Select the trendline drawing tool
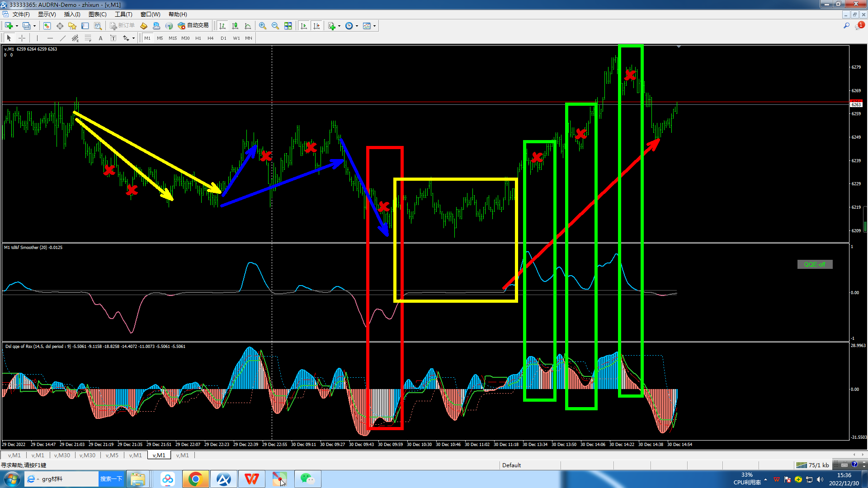This screenshot has height=488, width=868. point(62,38)
